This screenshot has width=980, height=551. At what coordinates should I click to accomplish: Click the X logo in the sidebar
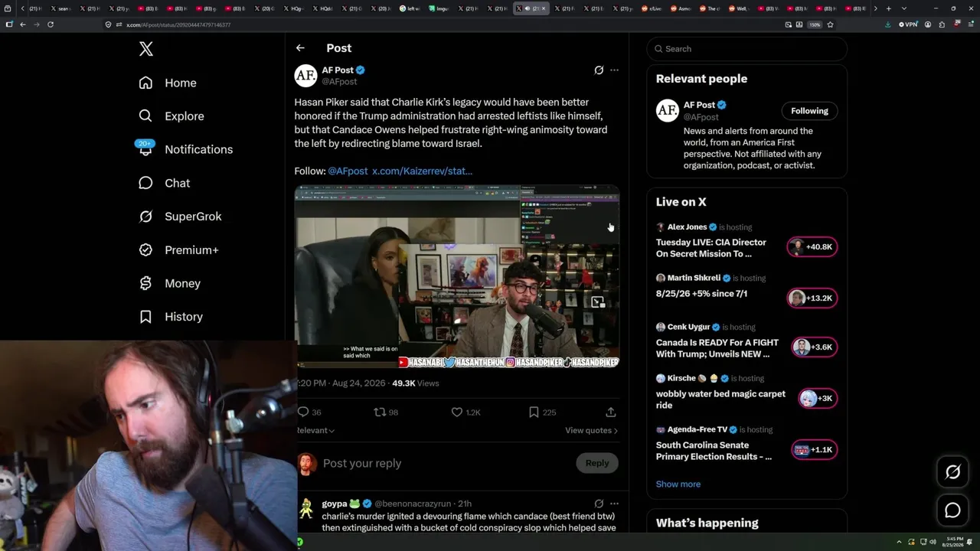coord(146,49)
